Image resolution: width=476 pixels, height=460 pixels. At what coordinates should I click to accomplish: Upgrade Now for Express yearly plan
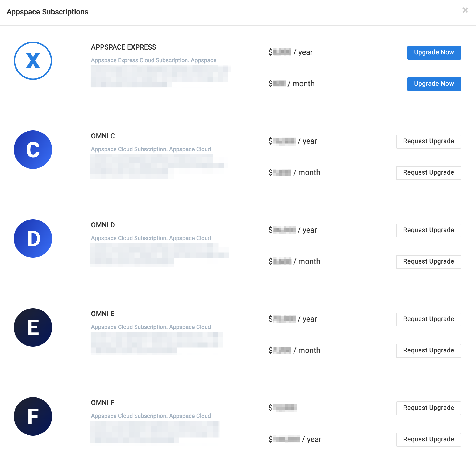click(x=434, y=52)
